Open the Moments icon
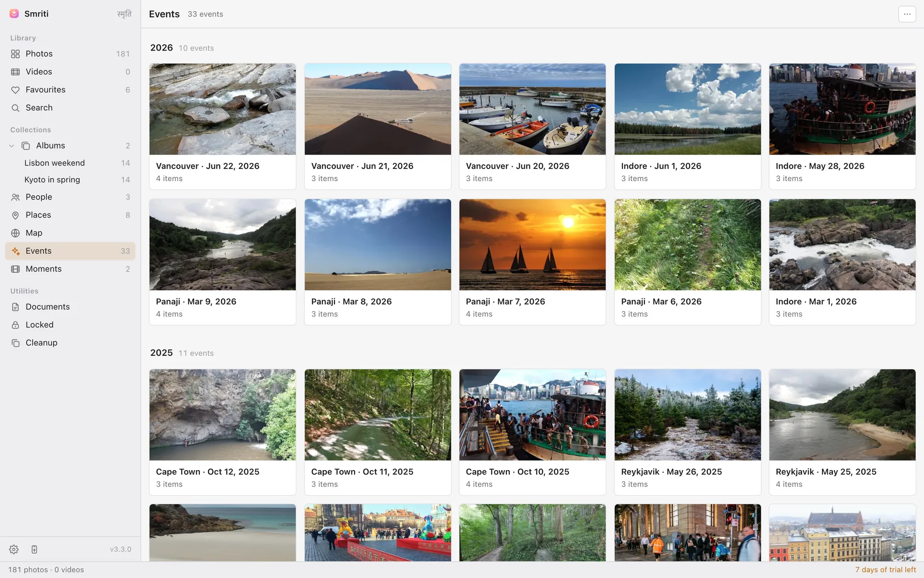 click(15, 269)
